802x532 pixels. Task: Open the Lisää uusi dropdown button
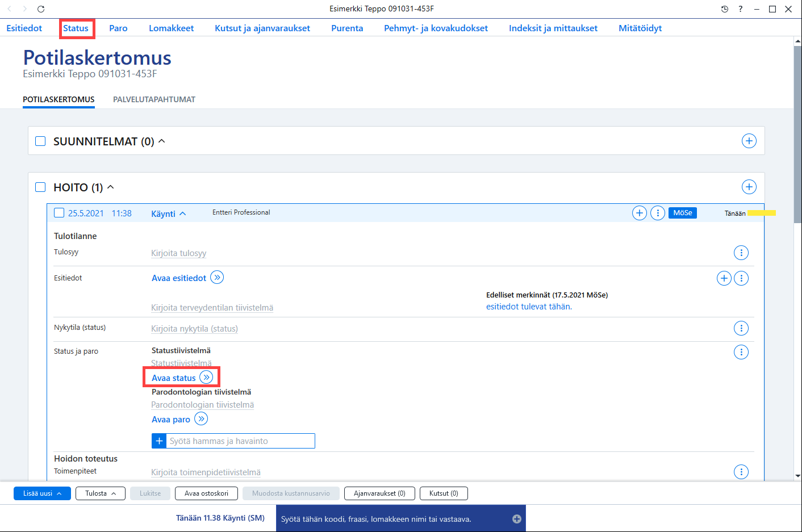click(x=42, y=493)
